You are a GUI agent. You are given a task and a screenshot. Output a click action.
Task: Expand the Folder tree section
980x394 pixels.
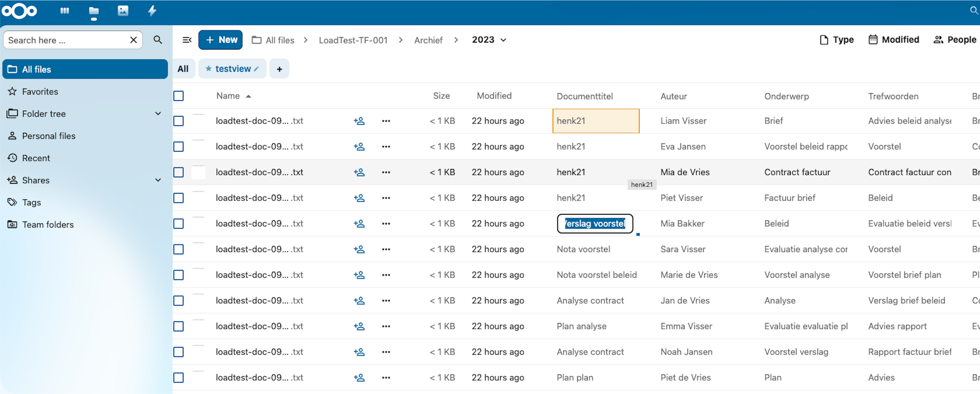click(x=157, y=113)
